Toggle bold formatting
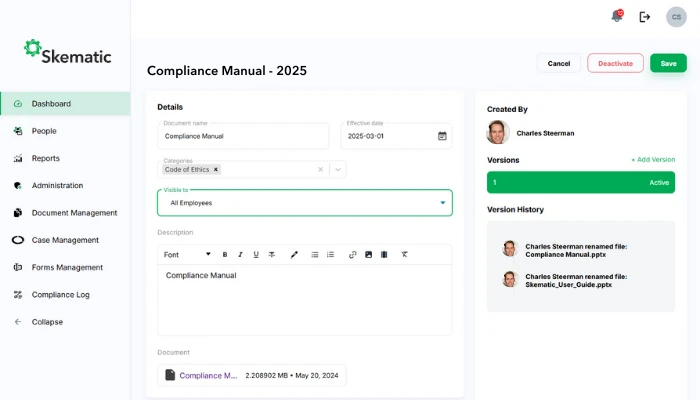 click(225, 254)
